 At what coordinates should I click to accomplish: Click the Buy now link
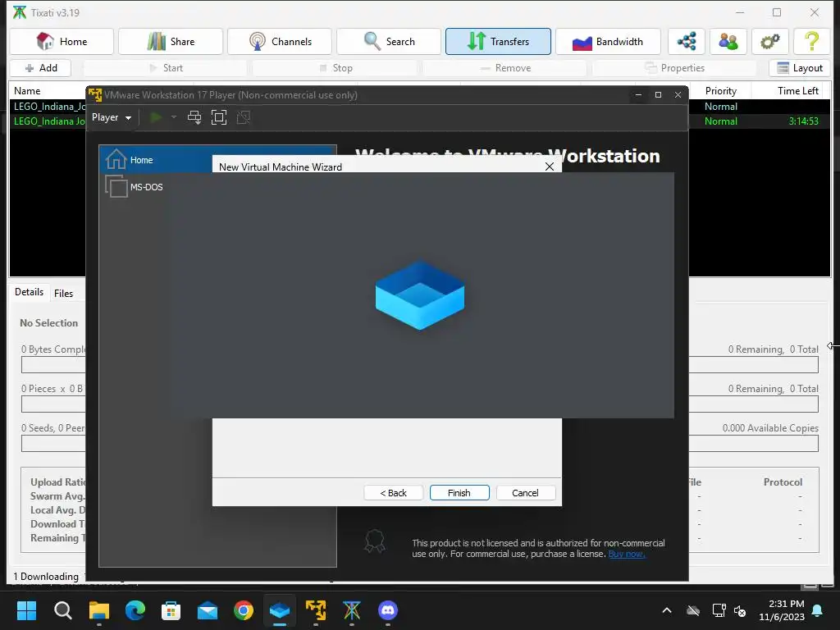(626, 554)
